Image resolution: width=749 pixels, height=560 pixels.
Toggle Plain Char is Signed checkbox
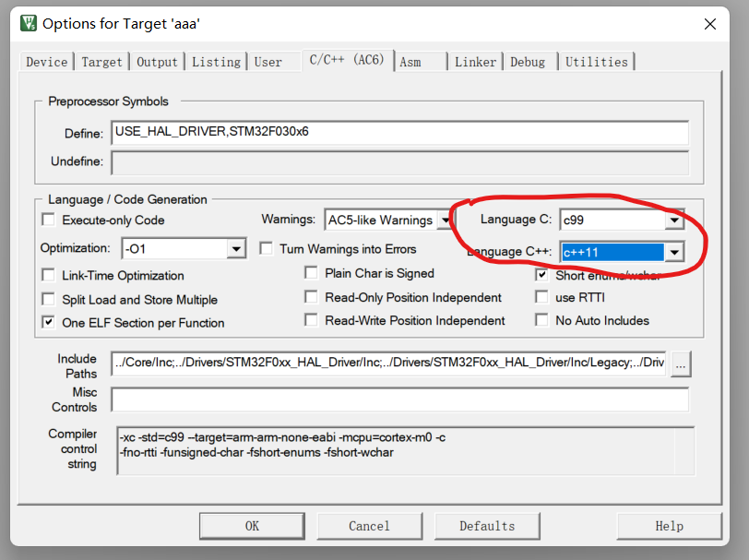(x=311, y=273)
